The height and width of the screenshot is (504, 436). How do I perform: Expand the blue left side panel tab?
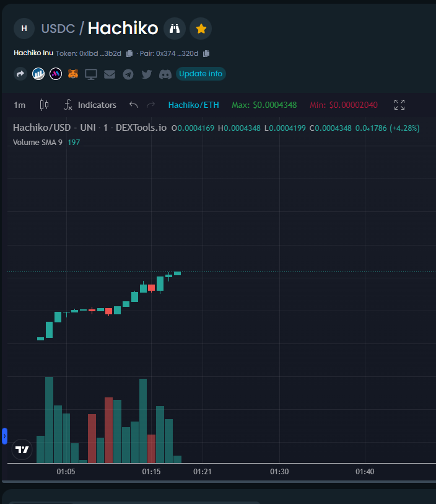4,436
